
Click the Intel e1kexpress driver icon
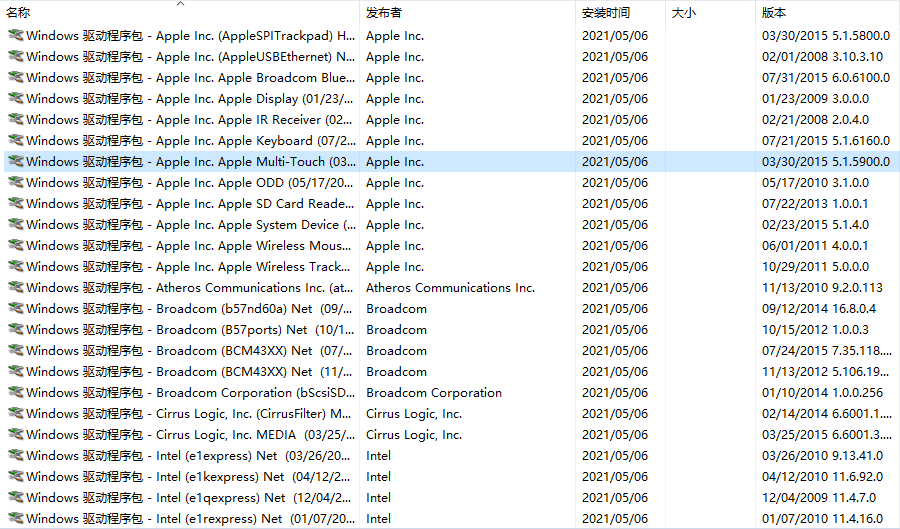[x=16, y=476]
